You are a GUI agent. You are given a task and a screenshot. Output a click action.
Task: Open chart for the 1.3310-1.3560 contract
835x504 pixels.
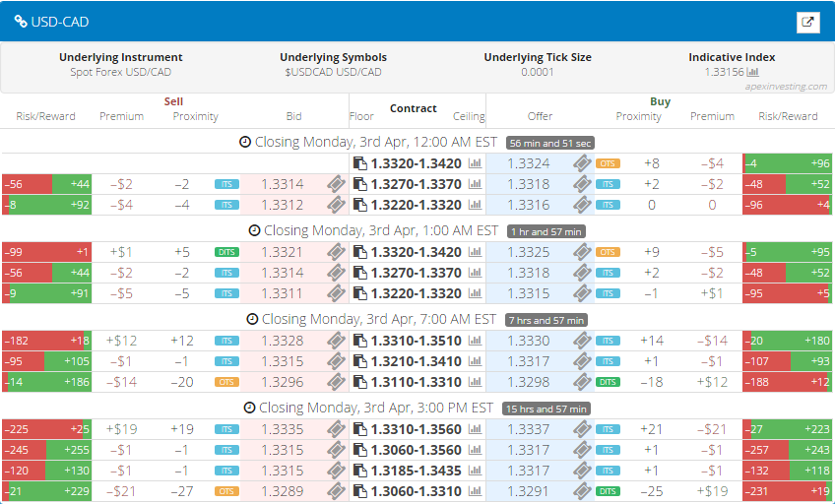pos(475,429)
